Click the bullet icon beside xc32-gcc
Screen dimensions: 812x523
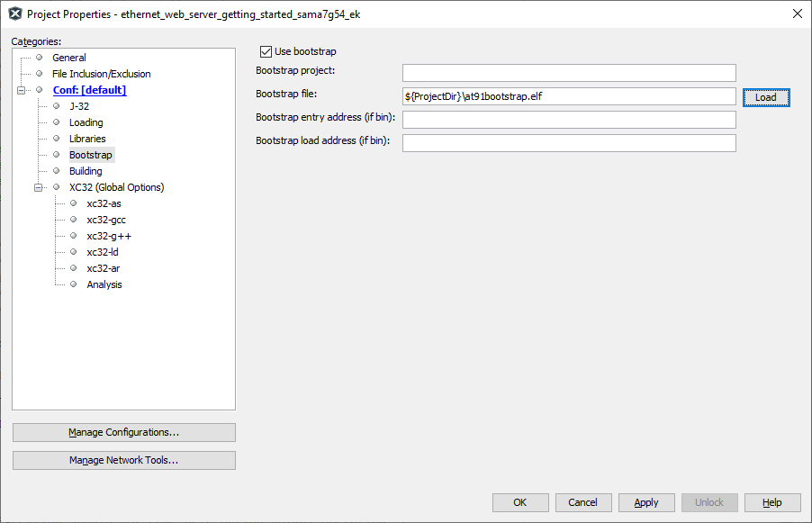pos(74,220)
